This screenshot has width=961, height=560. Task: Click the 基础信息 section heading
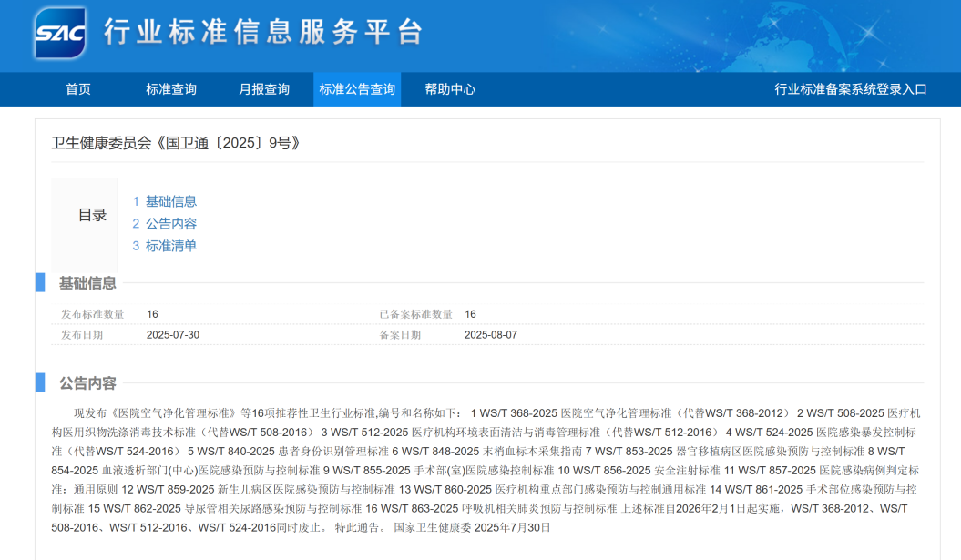tap(87, 283)
